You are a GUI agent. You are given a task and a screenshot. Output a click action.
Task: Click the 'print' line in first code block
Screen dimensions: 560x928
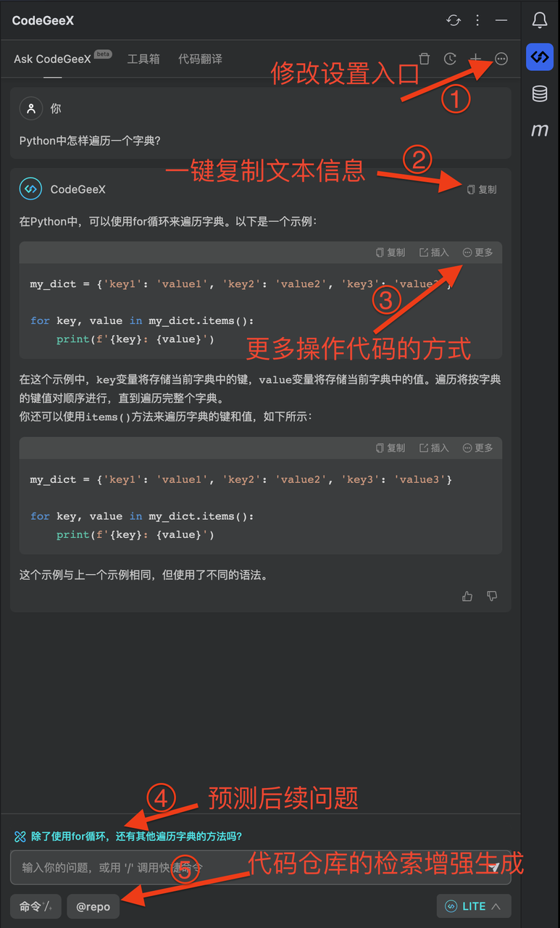(x=135, y=339)
